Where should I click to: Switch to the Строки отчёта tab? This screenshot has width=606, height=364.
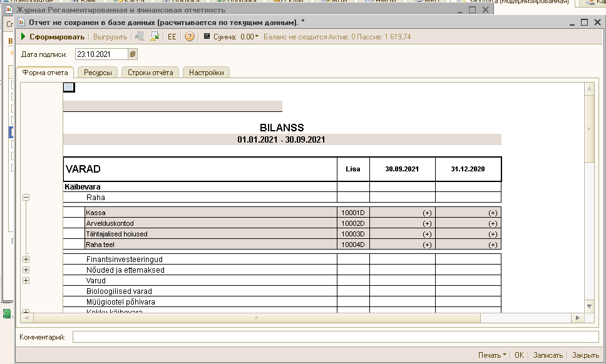[x=150, y=72]
